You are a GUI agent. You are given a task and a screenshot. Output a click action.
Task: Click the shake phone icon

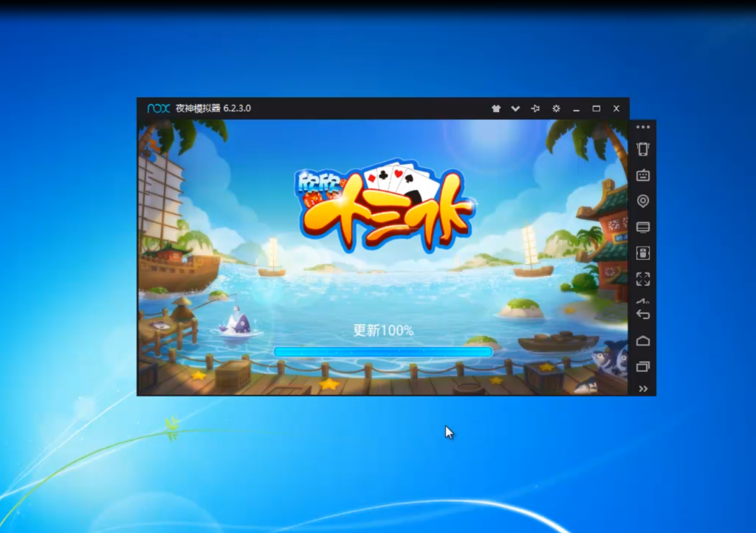coord(643,149)
